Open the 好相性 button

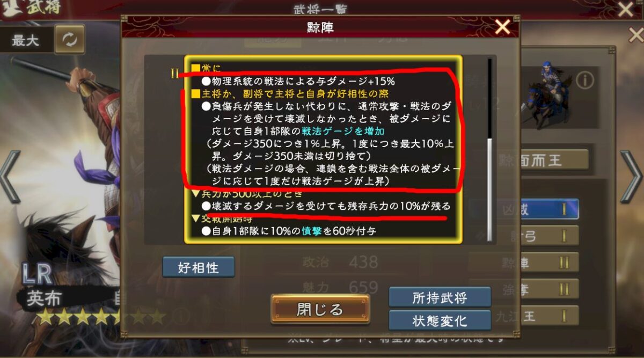[199, 267]
